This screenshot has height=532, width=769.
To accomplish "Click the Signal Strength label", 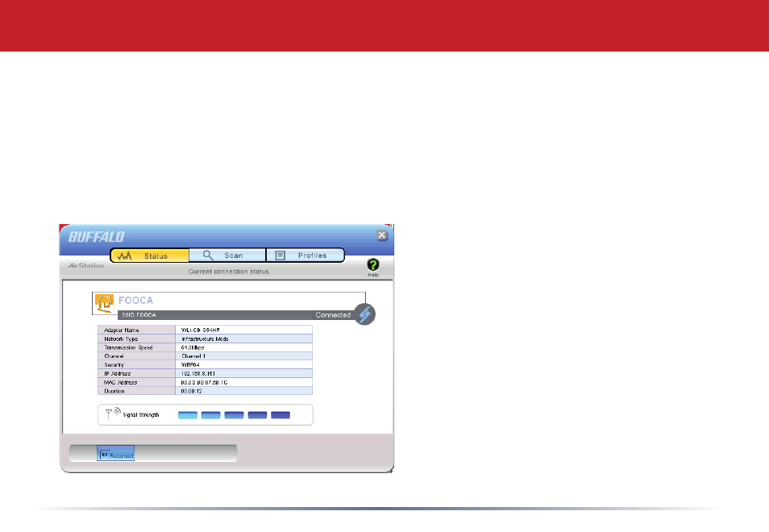I will 141,415.
